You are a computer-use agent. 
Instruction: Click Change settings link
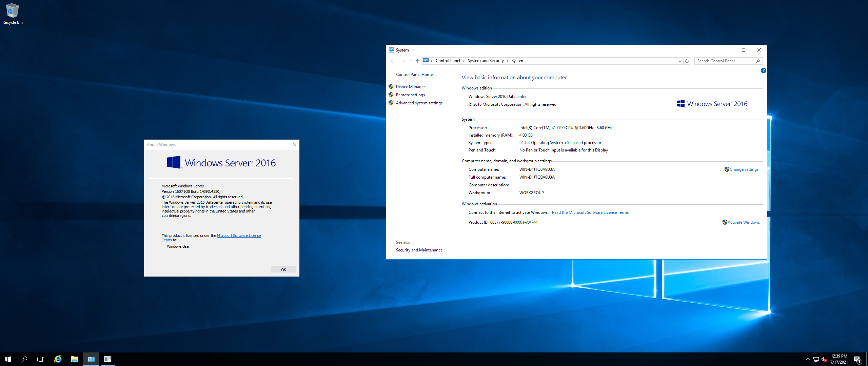tap(744, 169)
